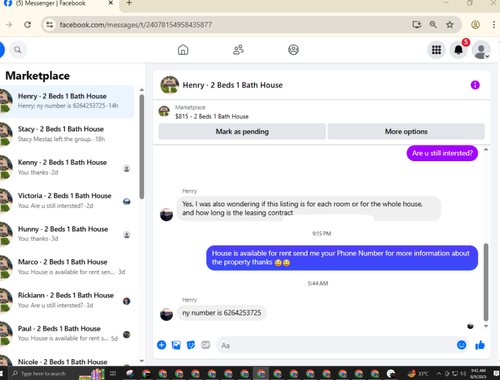Send a thumbs-up like
This screenshot has height=380, width=500.
[480, 345]
